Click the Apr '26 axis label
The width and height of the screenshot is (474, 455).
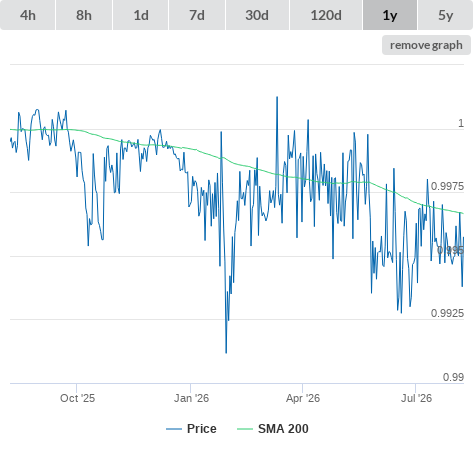(x=303, y=398)
